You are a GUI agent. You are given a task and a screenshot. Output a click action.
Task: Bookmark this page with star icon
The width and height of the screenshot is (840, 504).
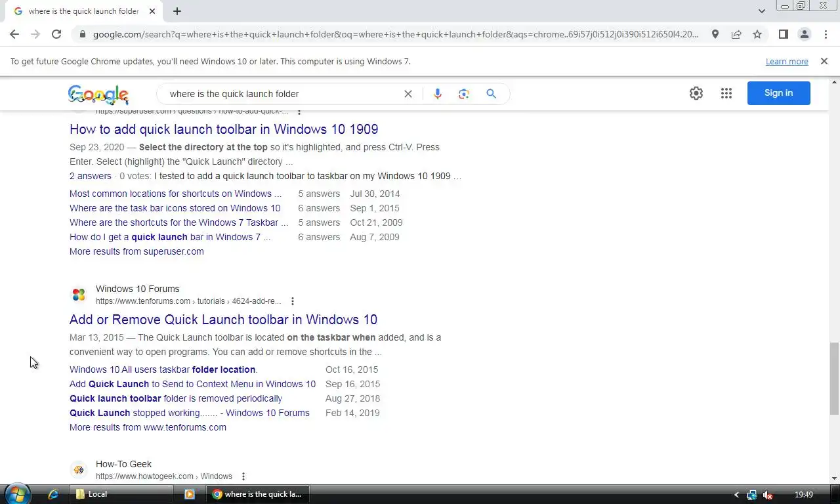[x=757, y=34]
